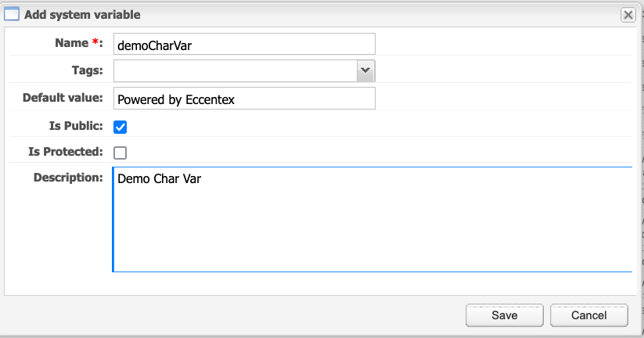The image size is (644, 338).
Task: Click in the Description text area
Action: tap(372, 219)
